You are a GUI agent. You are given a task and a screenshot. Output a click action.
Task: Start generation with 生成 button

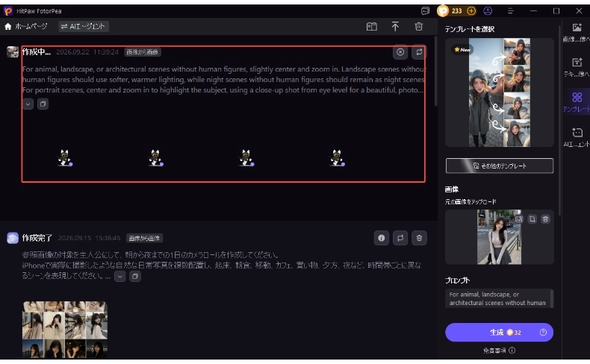(x=500, y=333)
